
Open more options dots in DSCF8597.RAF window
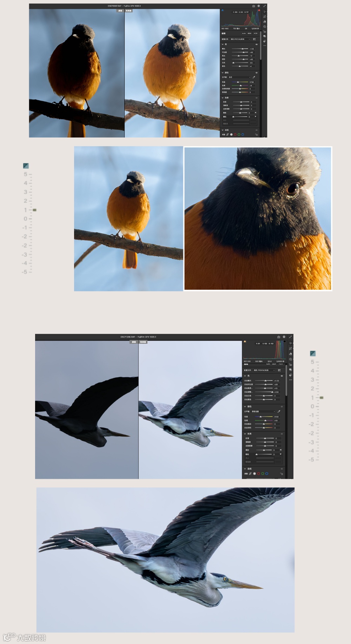pyautogui.click(x=265, y=46)
